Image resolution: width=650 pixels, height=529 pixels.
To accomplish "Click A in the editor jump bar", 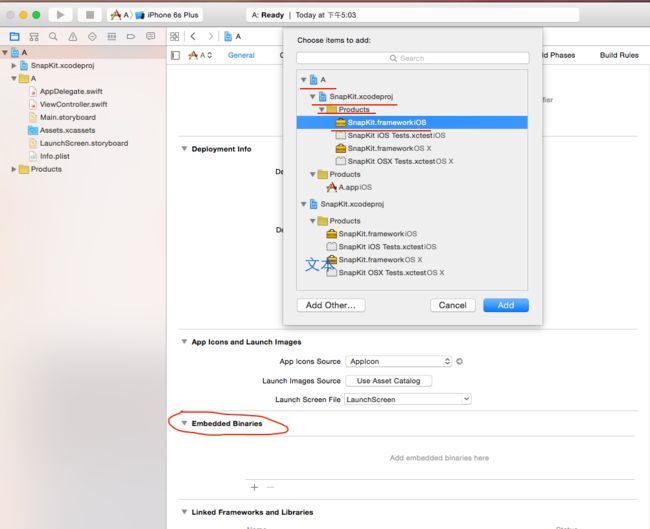I will pos(233,36).
